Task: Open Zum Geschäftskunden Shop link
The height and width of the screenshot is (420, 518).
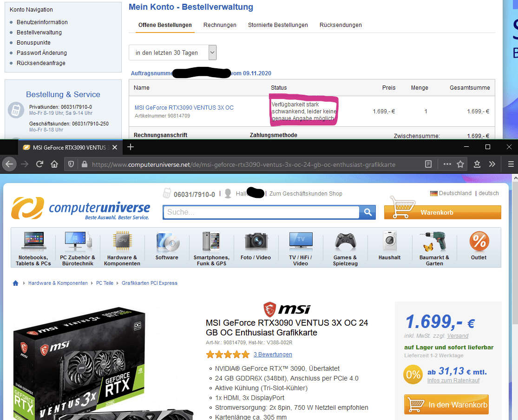Action: (x=306, y=194)
